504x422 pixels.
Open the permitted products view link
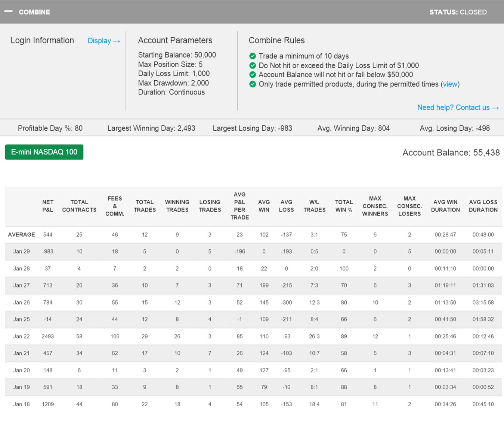tap(450, 84)
